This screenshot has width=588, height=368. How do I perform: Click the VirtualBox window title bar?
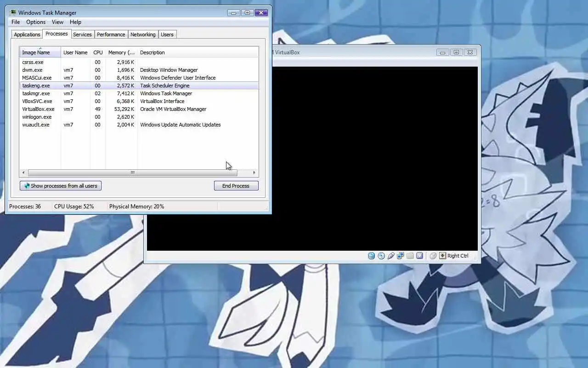coord(354,52)
